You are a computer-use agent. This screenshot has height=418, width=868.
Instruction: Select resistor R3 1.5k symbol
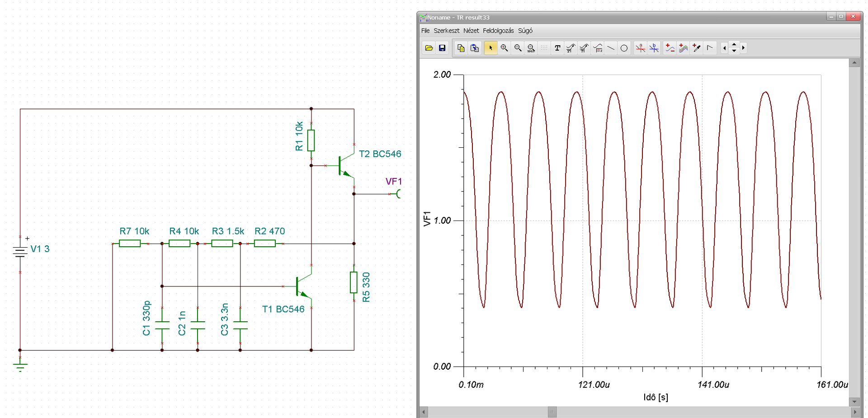pos(222,244)
